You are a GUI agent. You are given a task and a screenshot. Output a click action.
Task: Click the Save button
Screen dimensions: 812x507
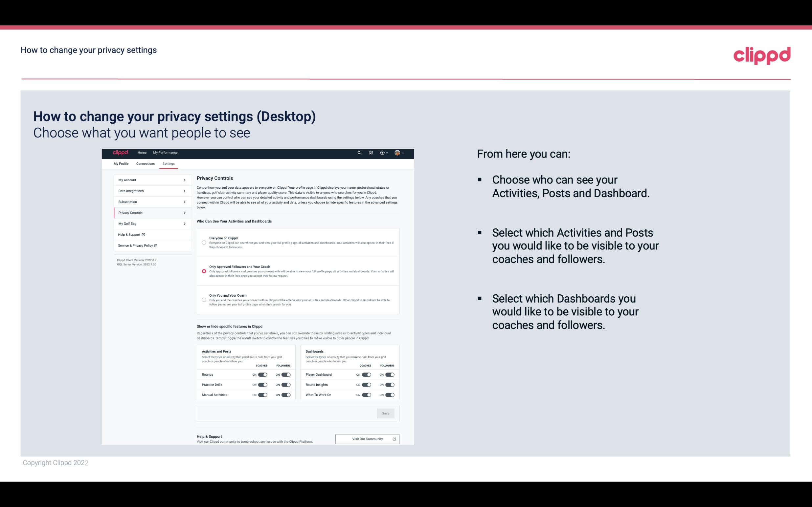[386, 413]
